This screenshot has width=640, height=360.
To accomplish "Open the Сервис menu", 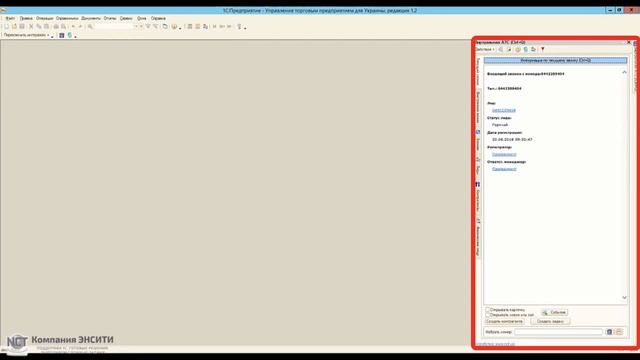I will pyautogui.click(x=126, y=18).
